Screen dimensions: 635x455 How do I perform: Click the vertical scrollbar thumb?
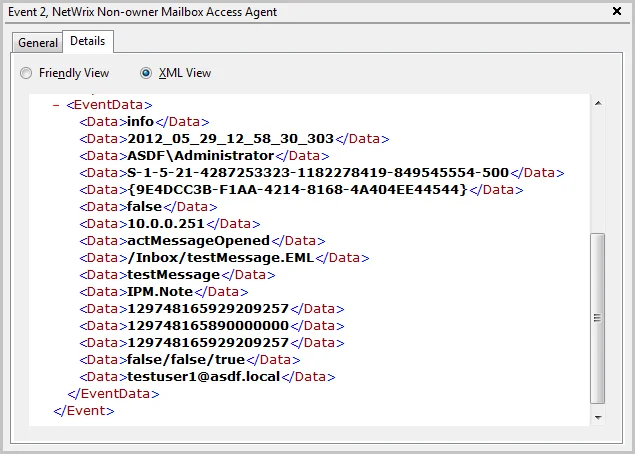point(597,318)
